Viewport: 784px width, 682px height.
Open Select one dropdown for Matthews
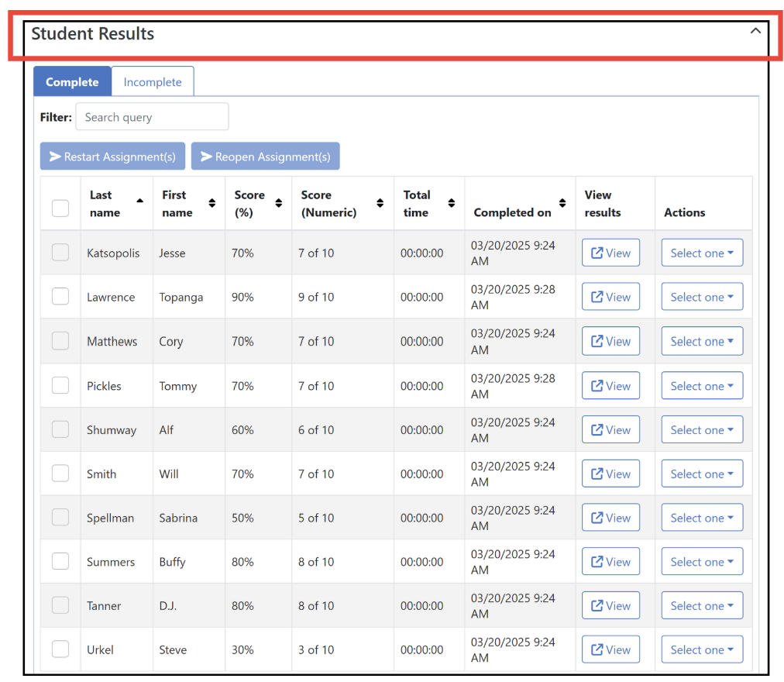coord(702,341)
